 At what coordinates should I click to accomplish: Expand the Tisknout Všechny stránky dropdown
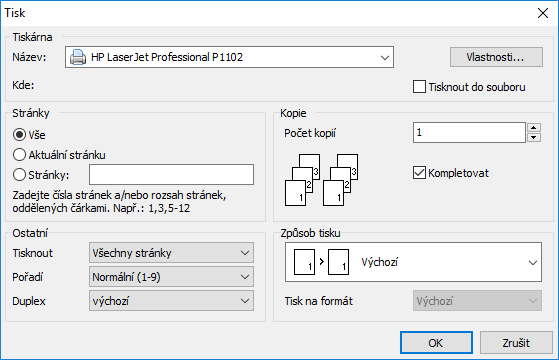(x=171, y=253)
